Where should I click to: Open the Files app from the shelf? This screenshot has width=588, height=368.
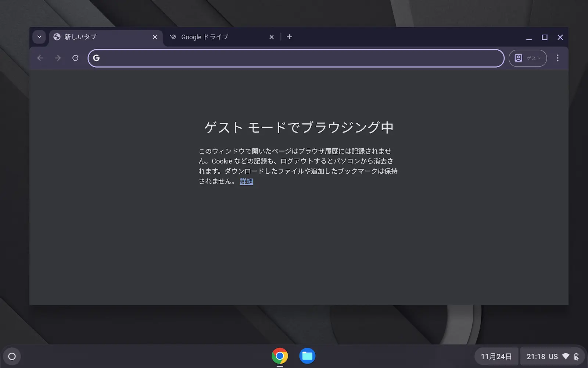coord(308,355)
